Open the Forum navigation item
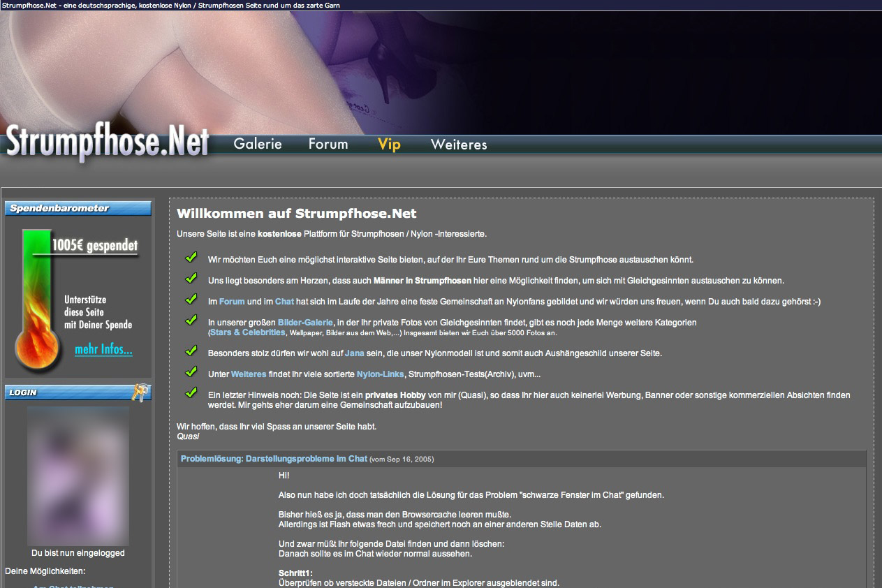This screenshot has height=588, width=882. point(328,144)
